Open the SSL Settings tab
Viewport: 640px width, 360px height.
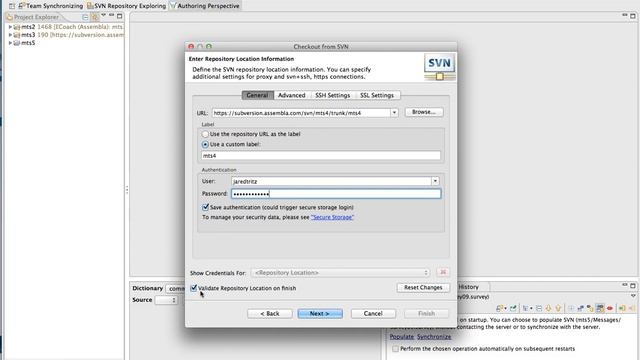377,95
